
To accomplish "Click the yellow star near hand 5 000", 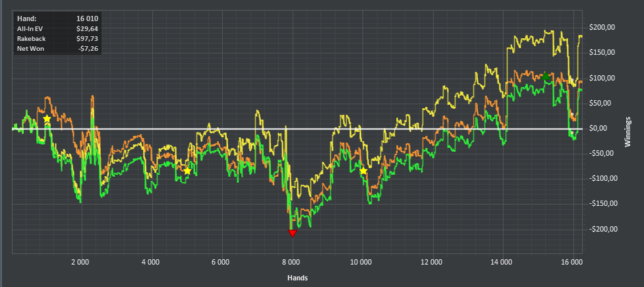I will click(x=187, y=171).
